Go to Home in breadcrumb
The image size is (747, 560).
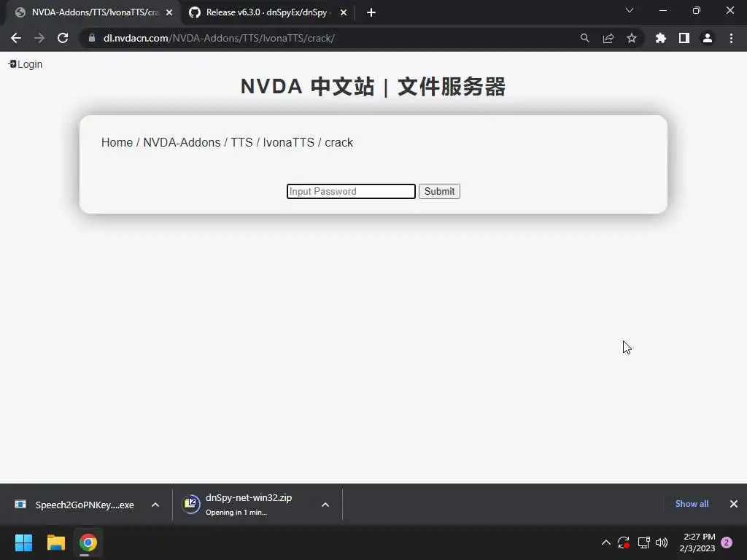click(x=117, y=142)
